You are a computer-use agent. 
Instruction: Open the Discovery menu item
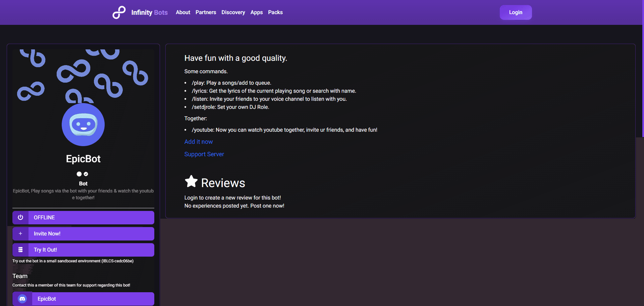pyautogui.click(x=233, y=12)
